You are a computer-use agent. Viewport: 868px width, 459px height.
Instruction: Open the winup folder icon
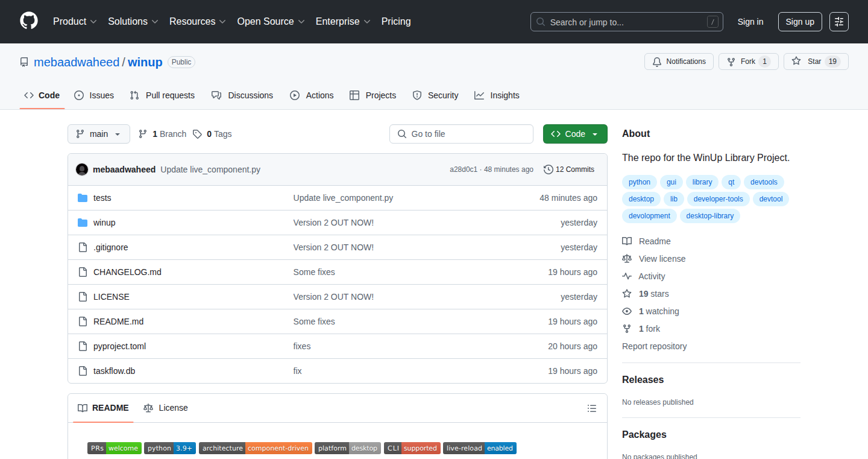83,223
